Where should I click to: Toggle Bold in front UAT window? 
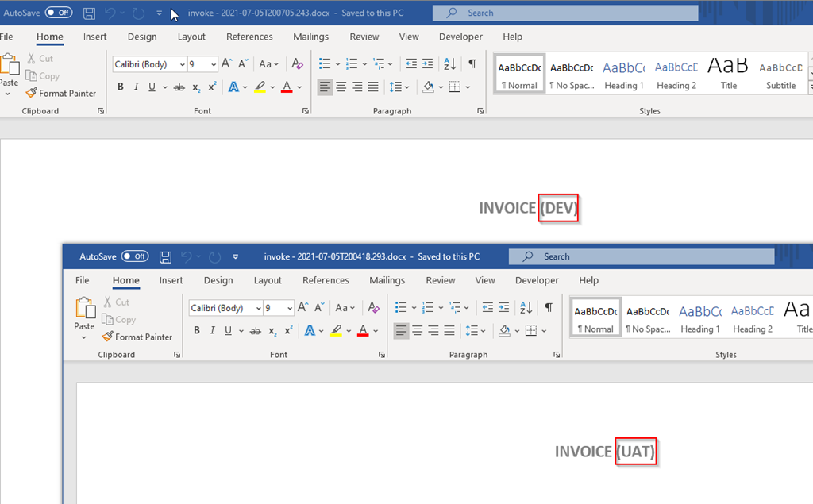(x=197, y=330)
